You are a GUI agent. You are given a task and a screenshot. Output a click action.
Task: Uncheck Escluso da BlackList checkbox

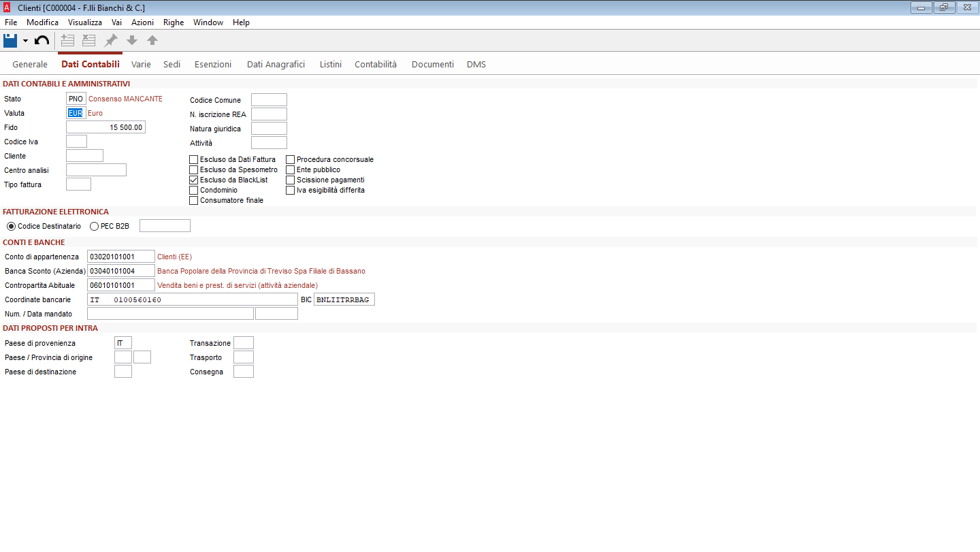coord(194,180)
